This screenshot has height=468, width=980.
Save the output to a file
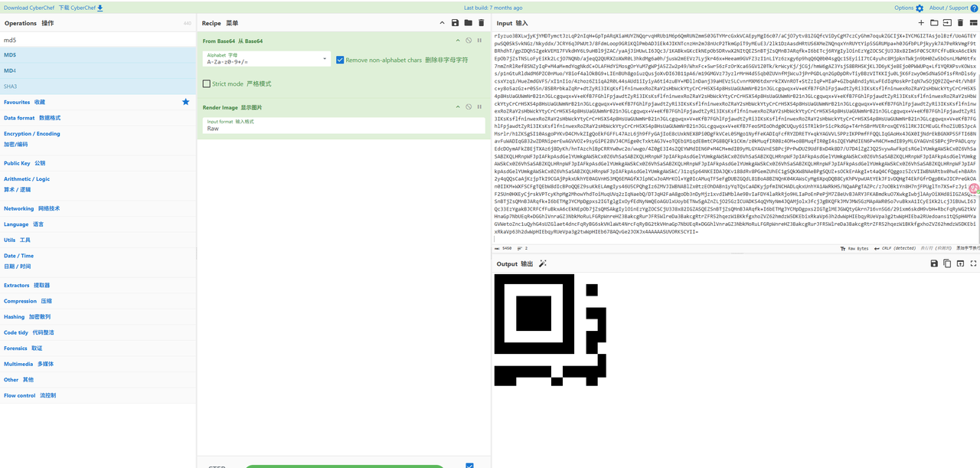pyautogui.click(x=934, y=263)
